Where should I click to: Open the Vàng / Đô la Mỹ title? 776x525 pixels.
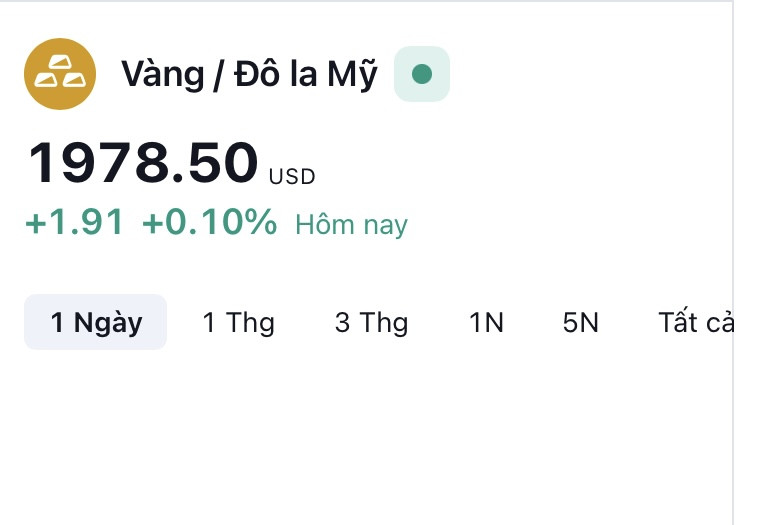tap(249, 74)
